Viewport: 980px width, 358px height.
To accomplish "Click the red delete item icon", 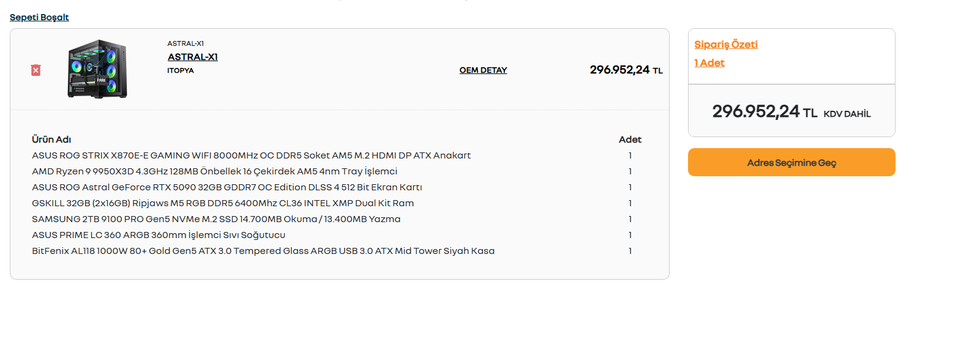I will click(x=36, y=70).
